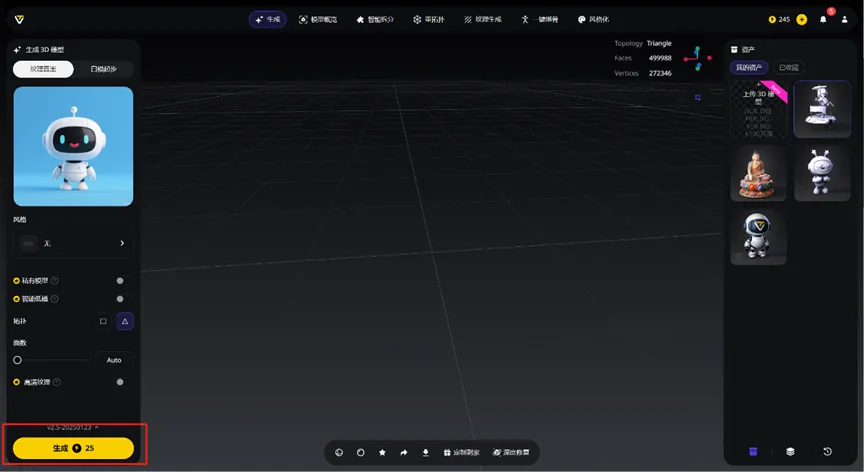Click the small purple grid icon in viewport
Screen dimensions: 864x472
point(698,97)
